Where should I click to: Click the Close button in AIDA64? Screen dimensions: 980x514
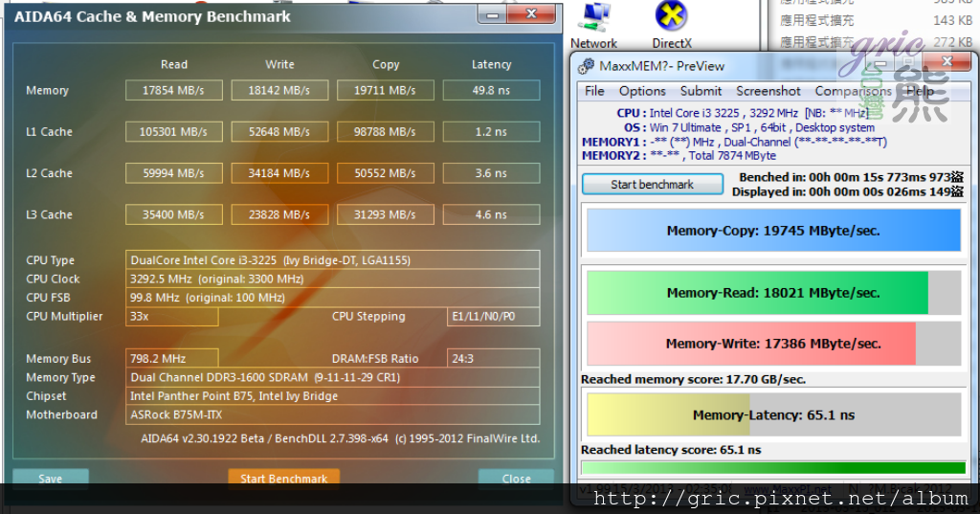click(516, 479)
